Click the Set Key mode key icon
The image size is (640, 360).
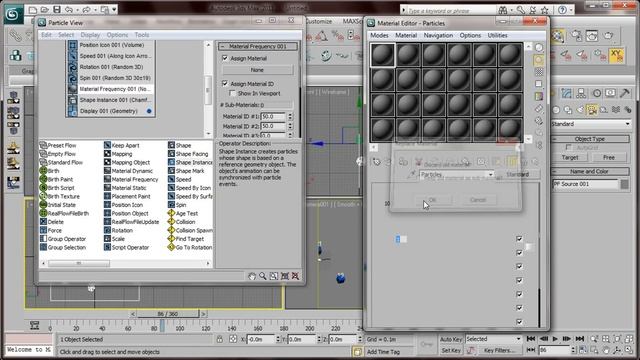click(x=471, y=350)
